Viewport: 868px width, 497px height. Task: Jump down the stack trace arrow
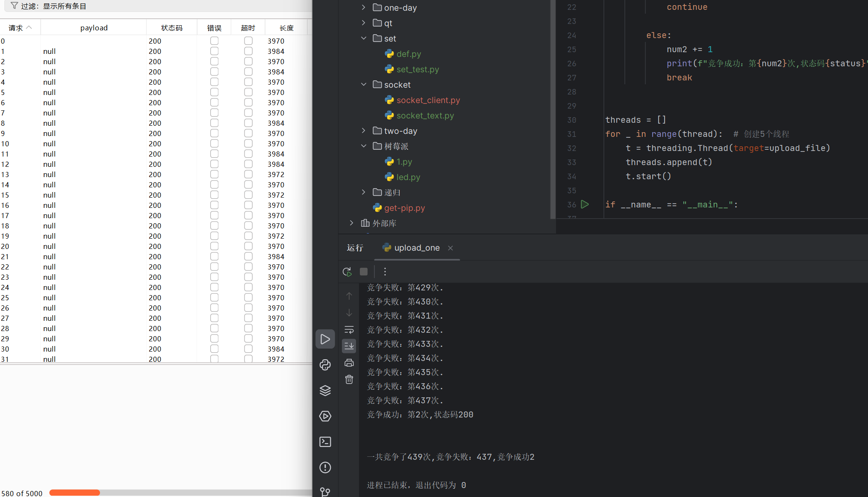click(x=349, y=313)
